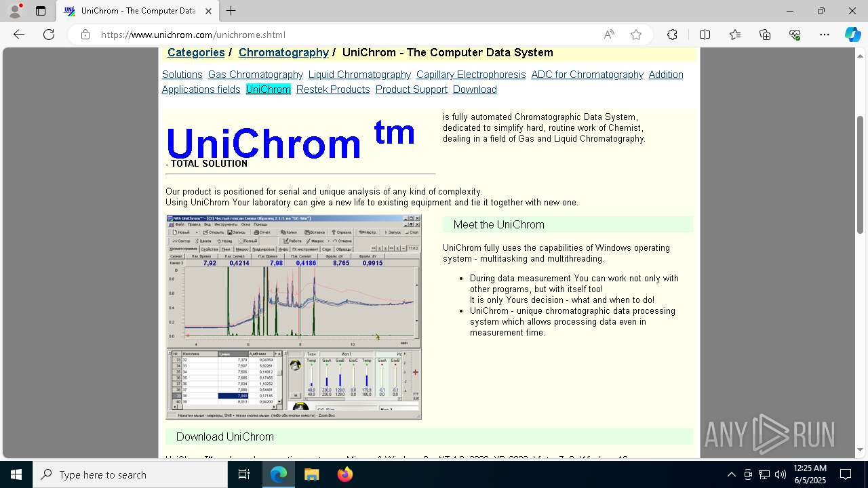Open the volume control in tray
The height and width of the screenshot is (488, 868).
(781, 474)
